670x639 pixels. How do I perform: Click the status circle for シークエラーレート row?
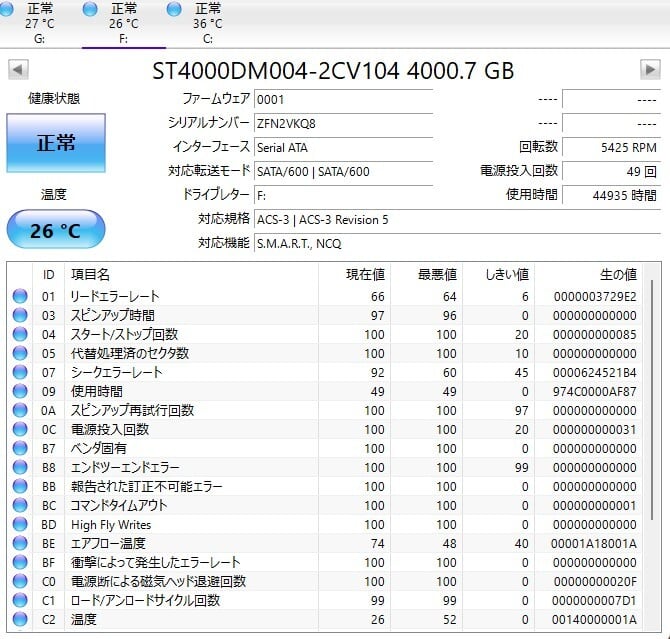(x=20, y=372)
